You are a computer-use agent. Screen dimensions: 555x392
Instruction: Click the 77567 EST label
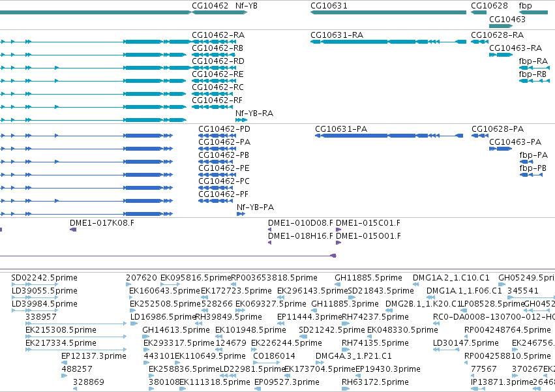pyautogui.click(x=483, y=369)
